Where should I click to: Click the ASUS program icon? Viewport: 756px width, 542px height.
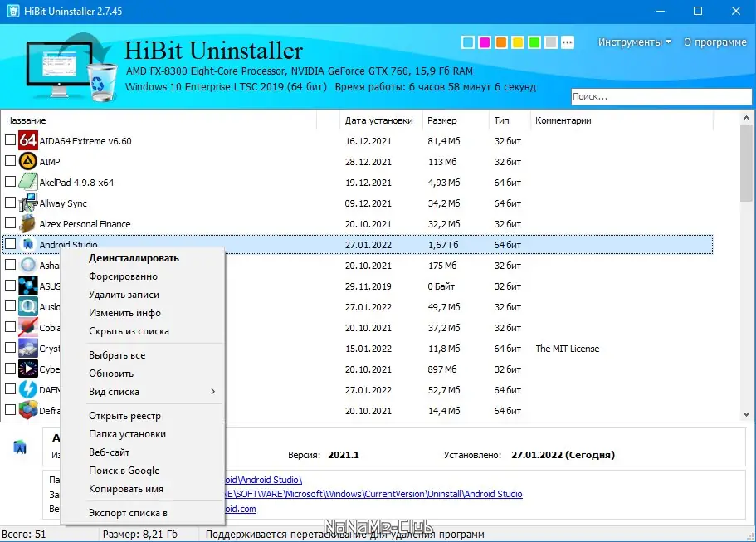[x=28, y=286]
